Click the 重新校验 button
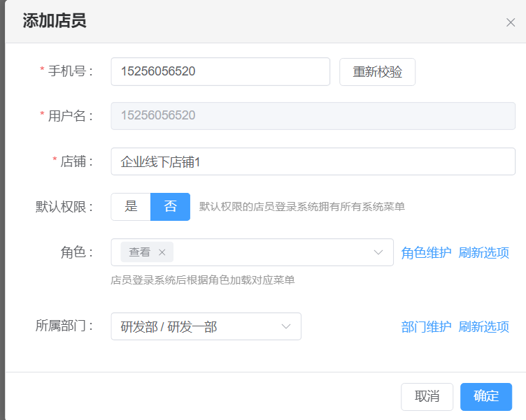This screenshot has height=420, width=526. pyautogui.click(x=378, y=72)
